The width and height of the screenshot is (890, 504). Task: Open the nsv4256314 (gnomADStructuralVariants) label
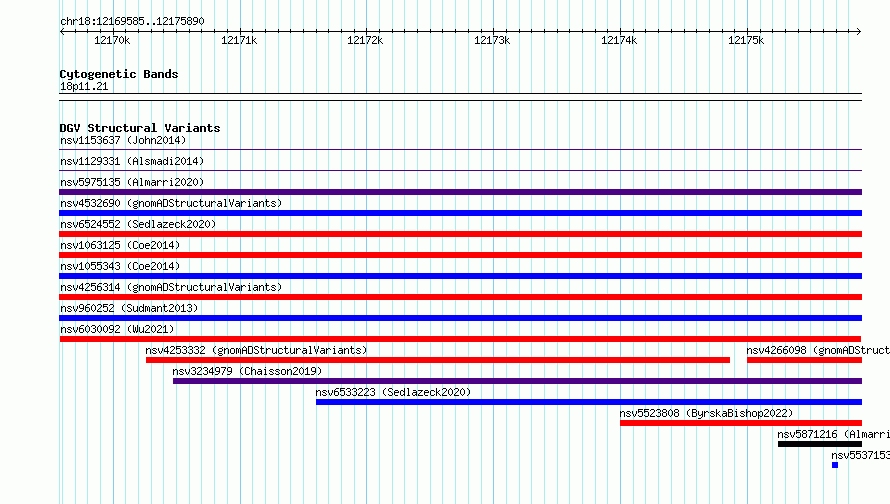coord(171,287)
